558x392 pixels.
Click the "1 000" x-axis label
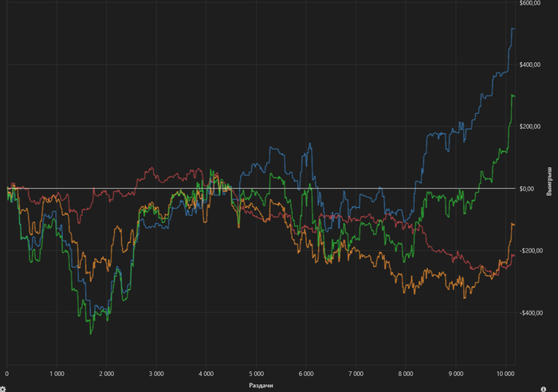pyautogui.click(x=57, y=374)
